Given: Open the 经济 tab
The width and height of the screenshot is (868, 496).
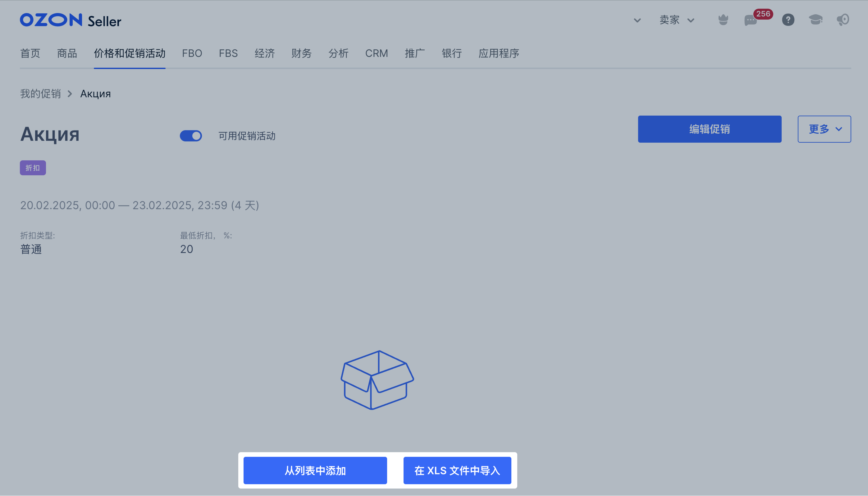Looking at the screenshot, I should point(265,53).
